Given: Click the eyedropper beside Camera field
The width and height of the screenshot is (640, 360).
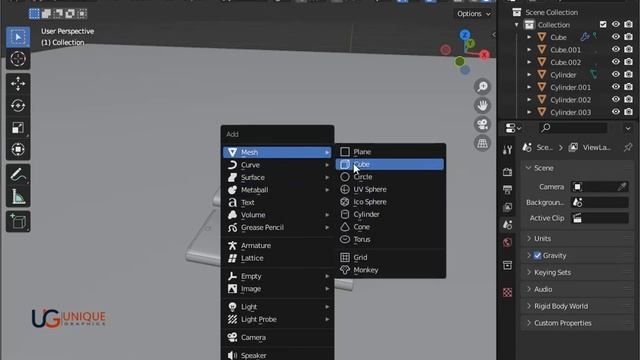Looking at the screenshot, I should tap(622, 187).
